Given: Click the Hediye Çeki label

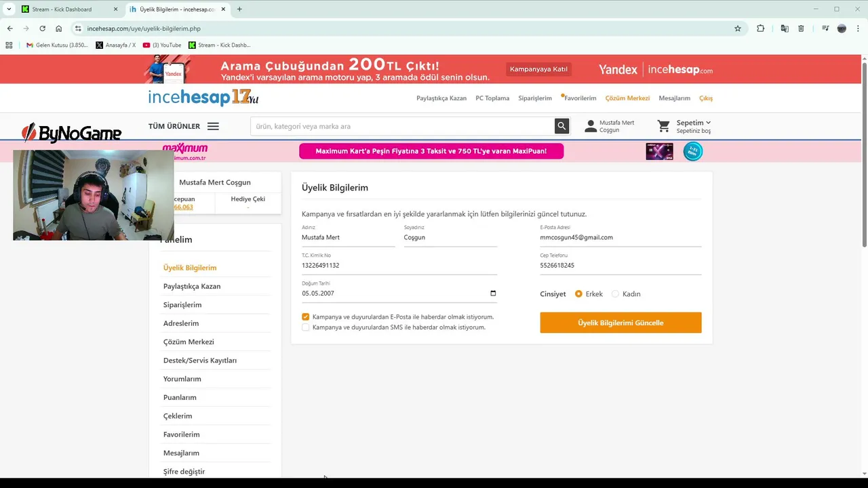Looking at the screenshot, I should [x=248, y=199].
